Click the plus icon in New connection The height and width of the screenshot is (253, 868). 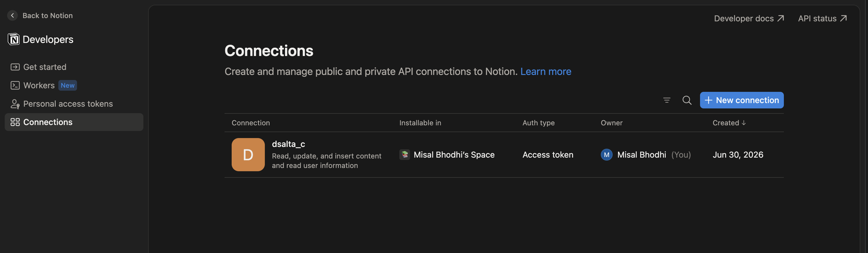pyautogui.click(x=708, y=100)
